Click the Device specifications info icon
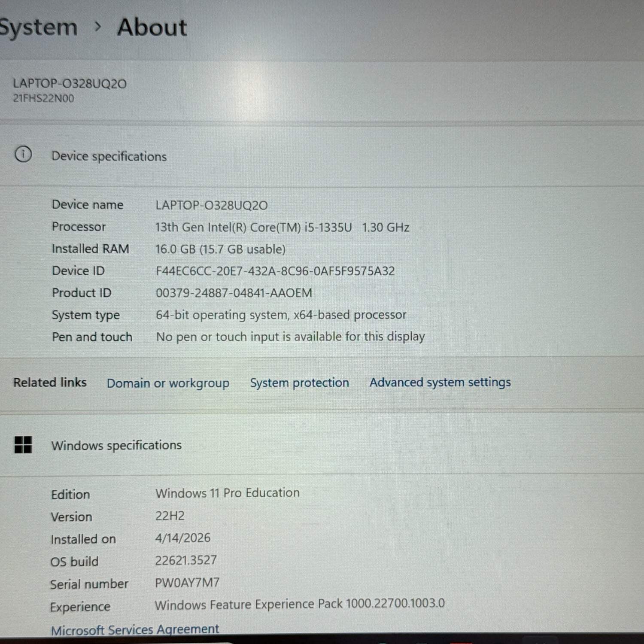The image size is (644, 644). click(23, 154)
